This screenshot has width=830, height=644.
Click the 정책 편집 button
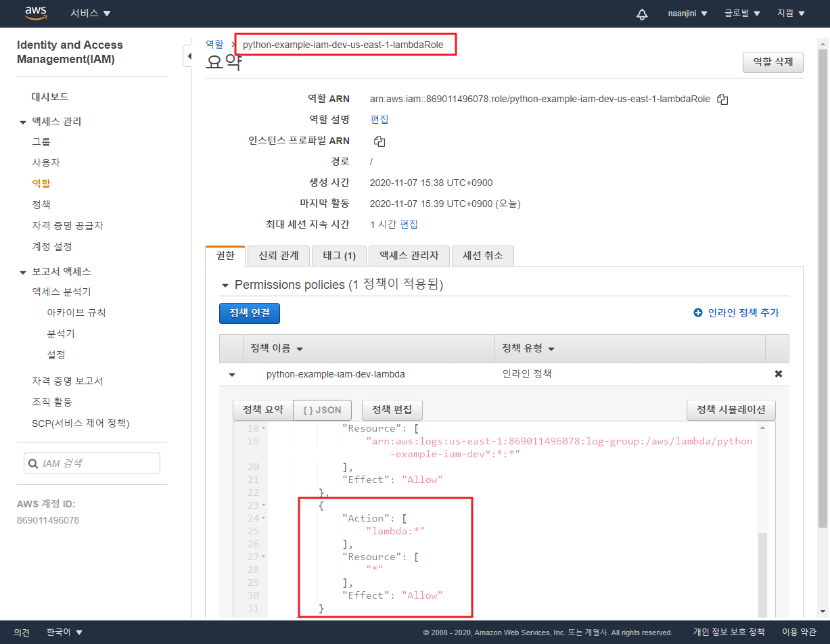[392, 410]
